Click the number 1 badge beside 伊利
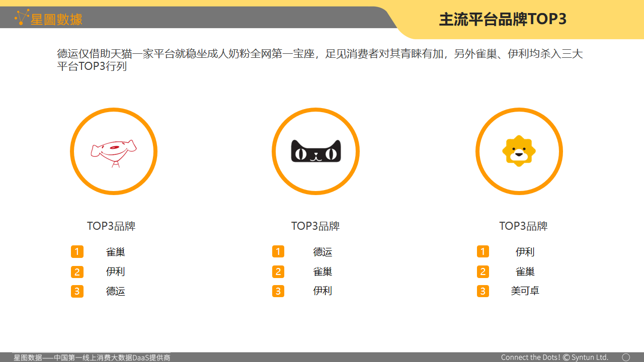Screen dimensions: 644x362 [483, 251]
